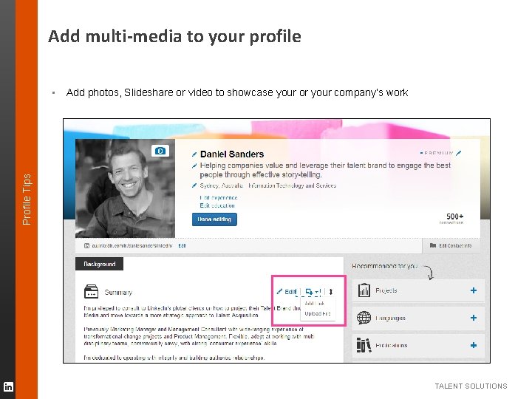532x399 pixels.
Task: Click the Background section tab
Action: tap(100, 264)
